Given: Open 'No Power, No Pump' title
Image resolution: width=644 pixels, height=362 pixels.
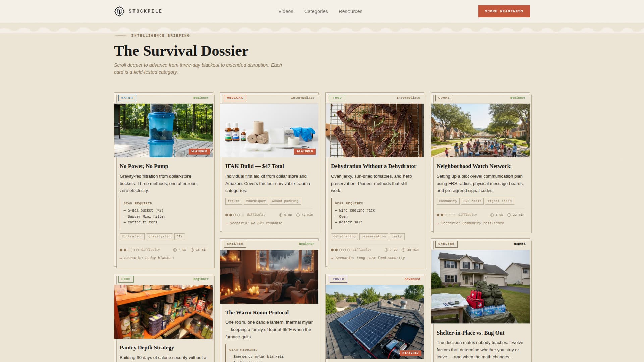Looking at the screenshot, I should (144, 166).
